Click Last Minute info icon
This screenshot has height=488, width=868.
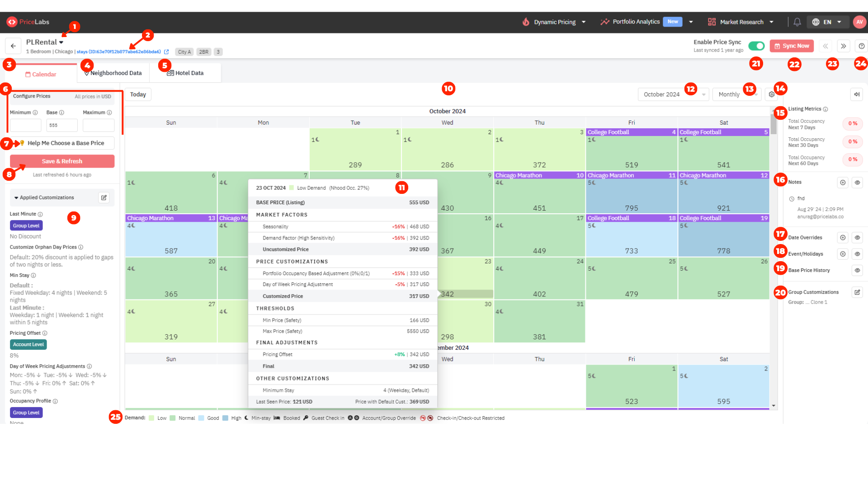pyautogui.click(x=40, y=214)
